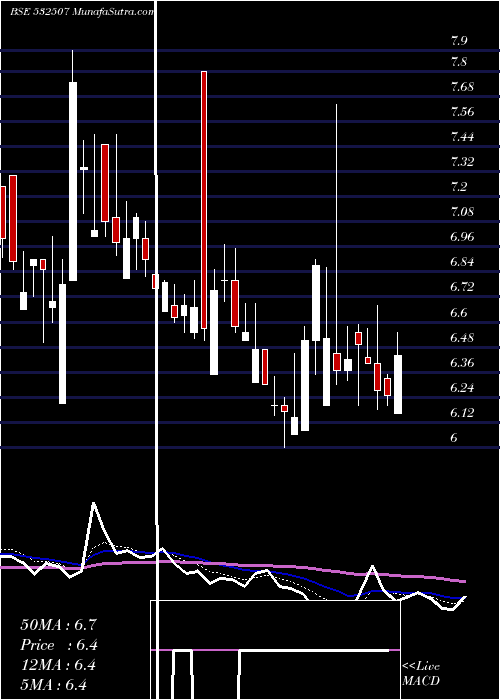500x700 pixels.
Task: Select the 5MA : 6.4 legend entry
Action: pos(54,685)
